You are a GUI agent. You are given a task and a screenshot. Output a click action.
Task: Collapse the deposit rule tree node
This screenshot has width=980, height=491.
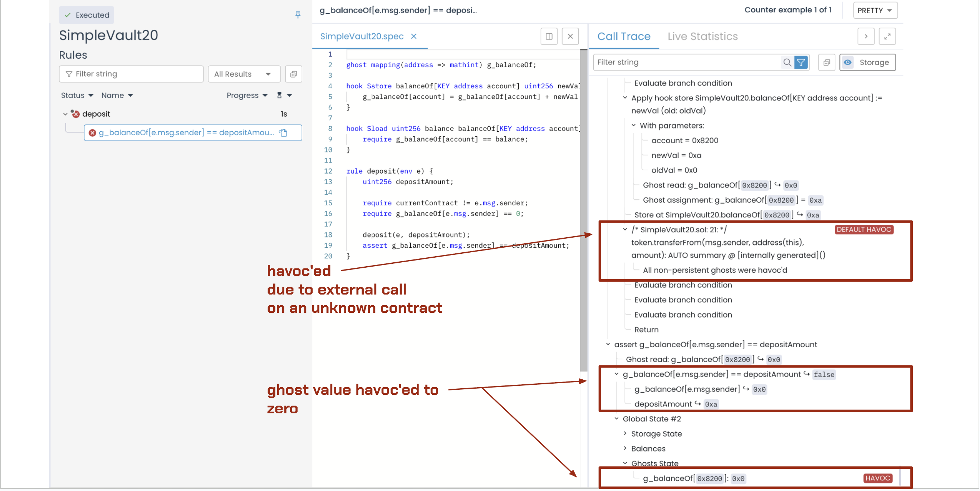[x=65, y=114]
